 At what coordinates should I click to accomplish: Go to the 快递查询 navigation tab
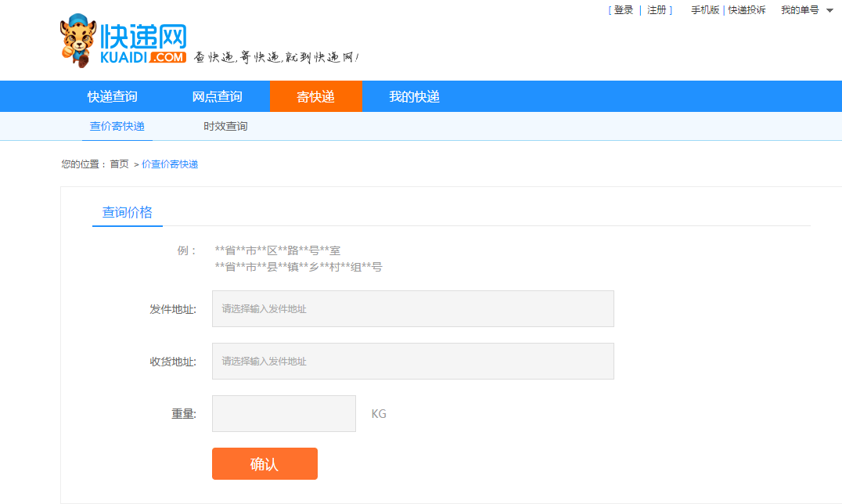[113, 96]
